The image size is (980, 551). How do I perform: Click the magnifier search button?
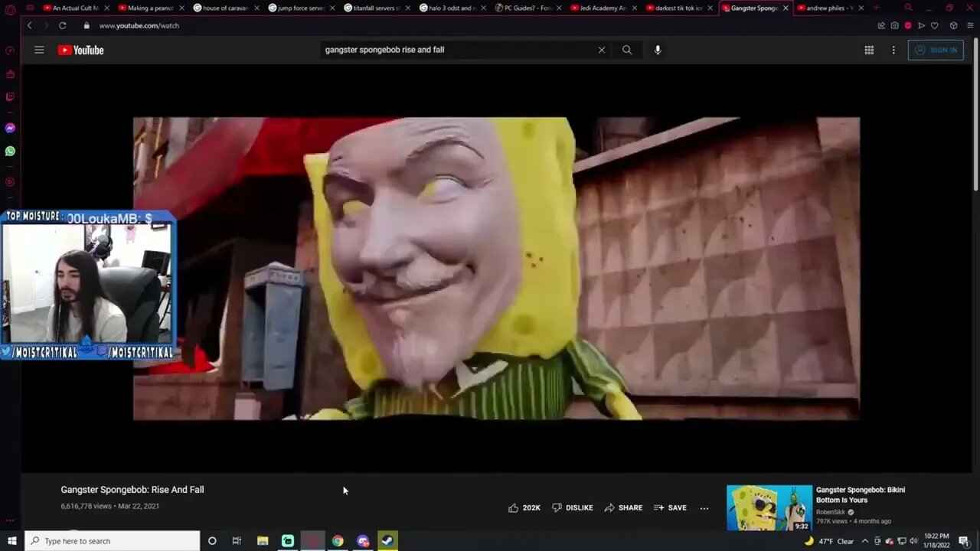627,50
